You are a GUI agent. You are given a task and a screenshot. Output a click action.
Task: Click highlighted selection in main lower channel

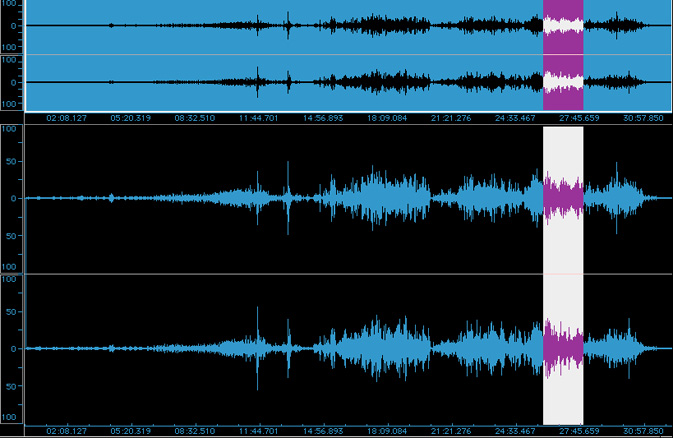pyautogui.click(x=563, y=348)
